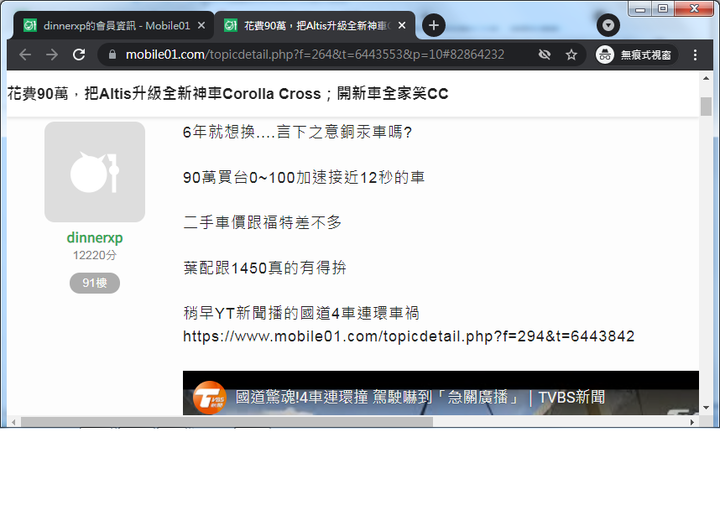The width and height of the screenshot is (720, 531).
Task: Open the Chrome three-dot menu
Action: click(695, 55)
